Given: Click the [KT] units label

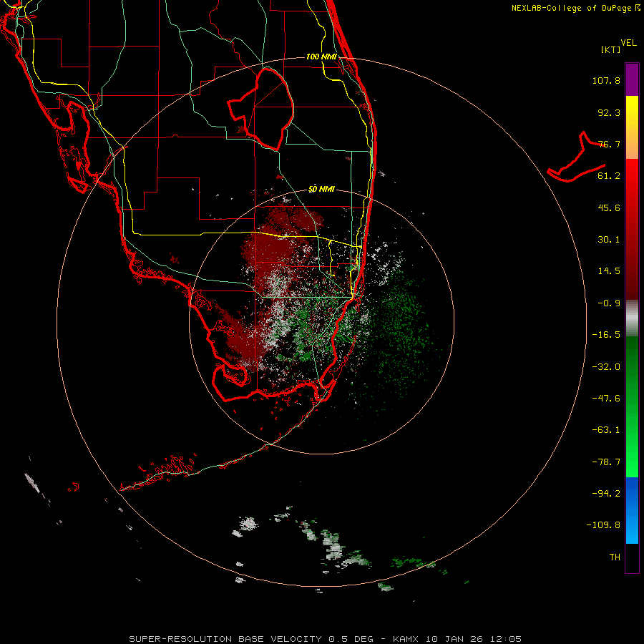Looking at the screenshot, I should tap(611, 49).
